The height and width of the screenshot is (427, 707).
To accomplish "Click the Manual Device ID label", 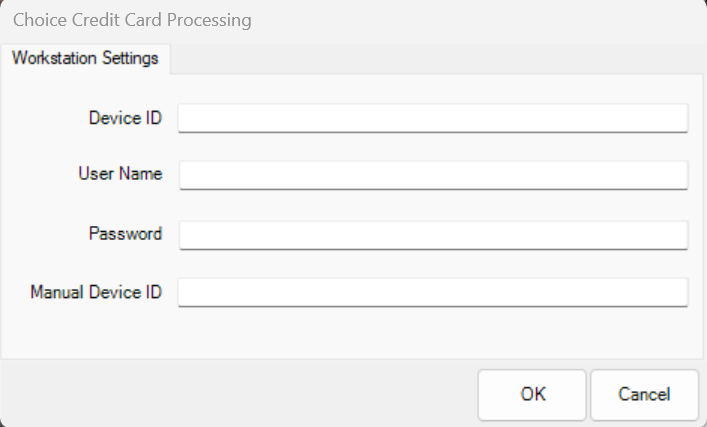I will pyautogui.click(x=96, y=292).
